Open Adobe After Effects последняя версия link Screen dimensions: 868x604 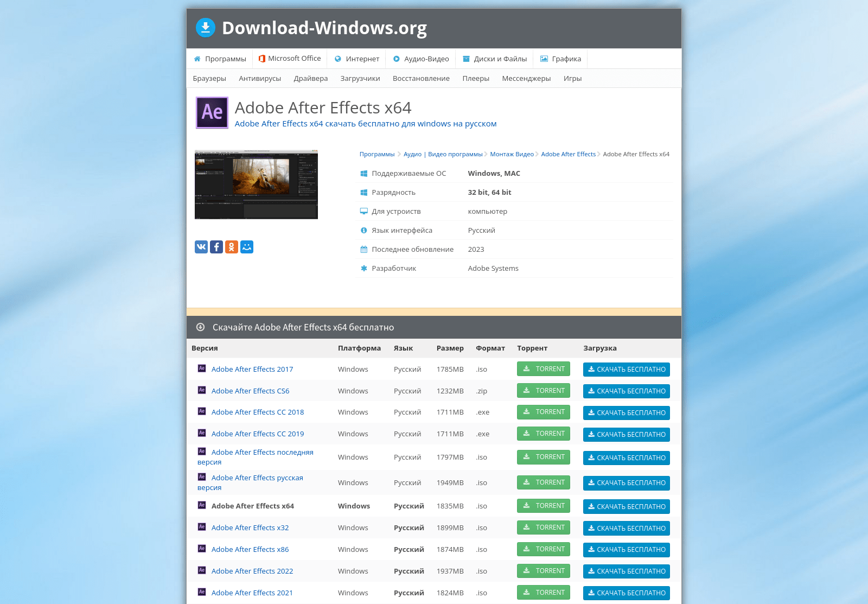(256, 457)
